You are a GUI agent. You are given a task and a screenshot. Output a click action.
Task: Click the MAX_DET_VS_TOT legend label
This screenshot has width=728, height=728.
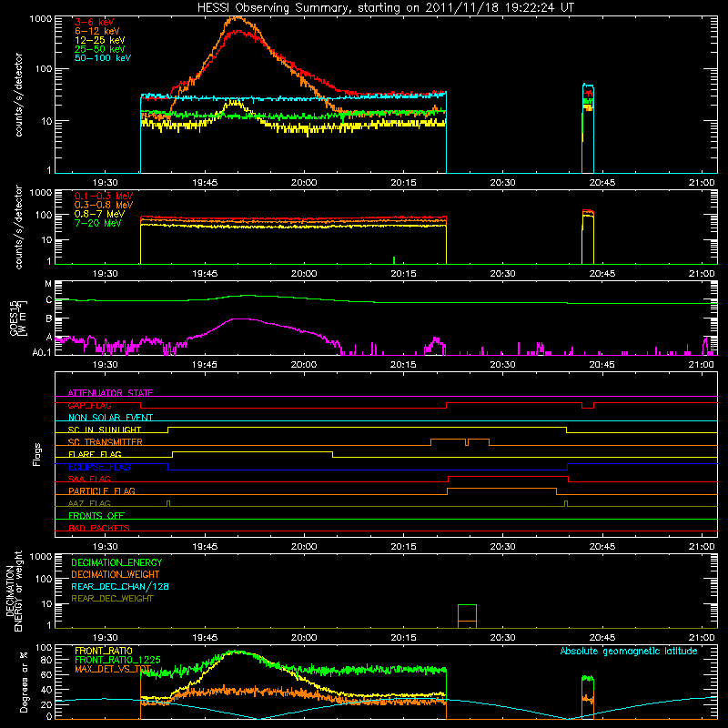point(113,669)
